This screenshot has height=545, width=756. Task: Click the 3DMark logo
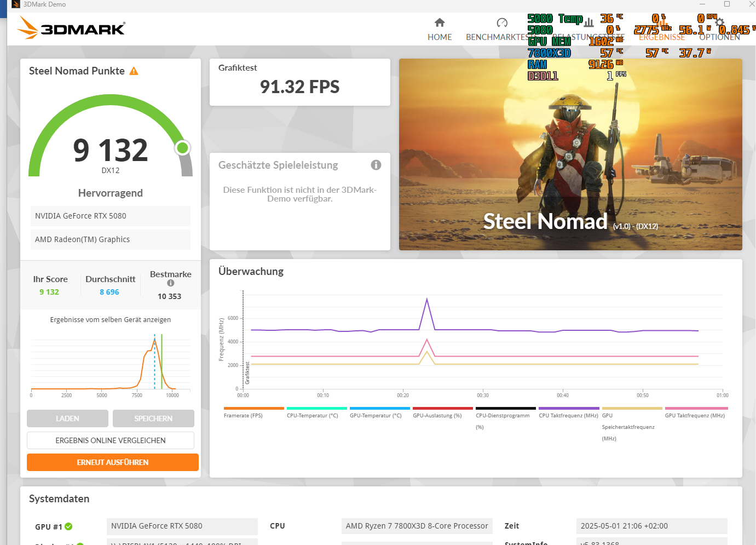click(71, 27)
